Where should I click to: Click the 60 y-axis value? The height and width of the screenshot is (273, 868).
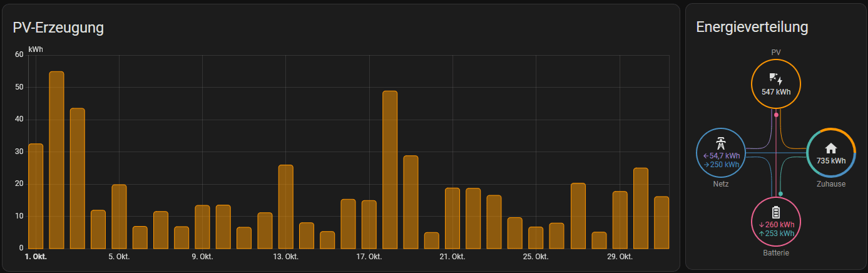tap(19, 55)
